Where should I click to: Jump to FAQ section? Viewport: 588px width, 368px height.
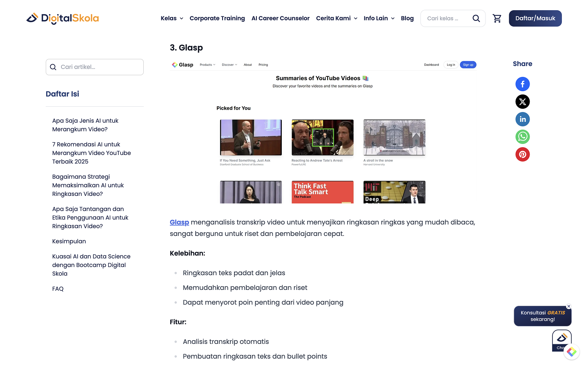(x=58, y=289)
